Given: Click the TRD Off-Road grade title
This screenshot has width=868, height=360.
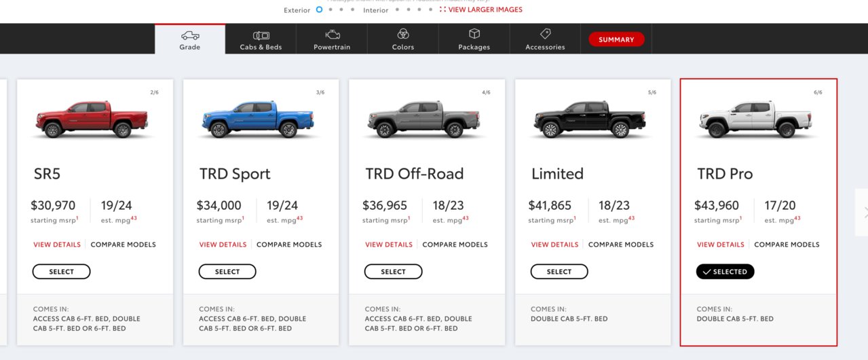Looking at the screenshot, I should (x=415, y=174).
